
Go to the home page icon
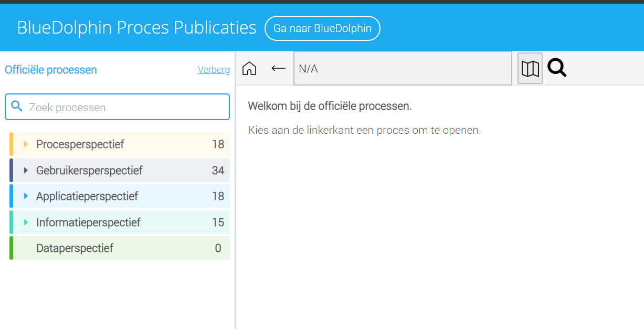click(x=249, y=68)
